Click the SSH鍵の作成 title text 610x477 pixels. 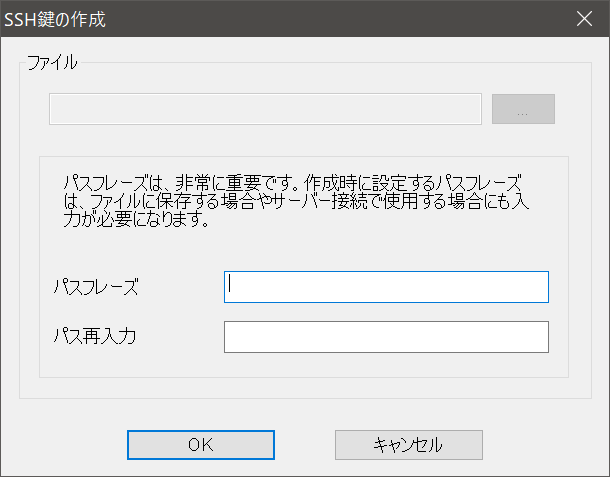click(55, 19)
